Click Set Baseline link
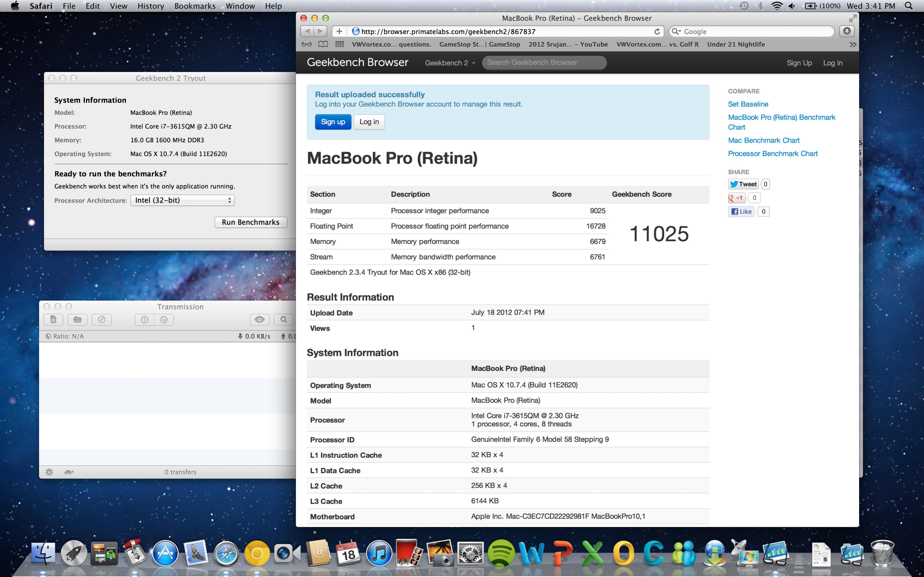Screen dimensions: 924x577 [x=748, y=104]
